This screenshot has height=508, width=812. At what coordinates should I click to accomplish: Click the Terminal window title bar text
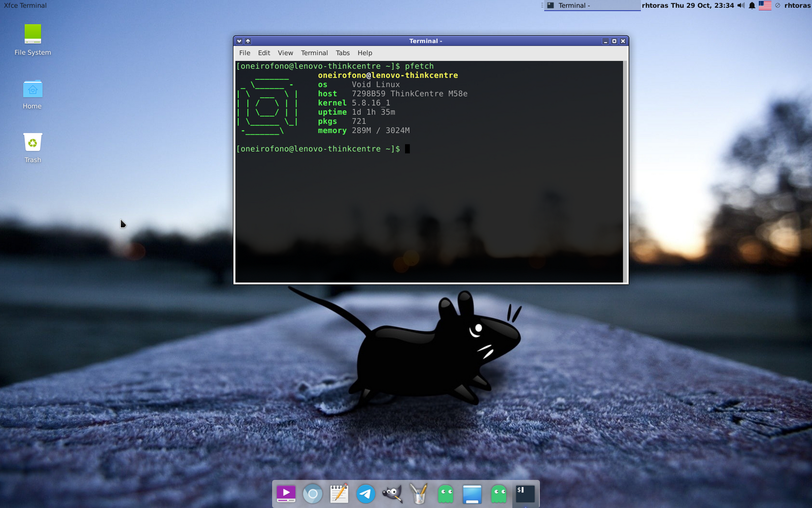coord(425,41)
